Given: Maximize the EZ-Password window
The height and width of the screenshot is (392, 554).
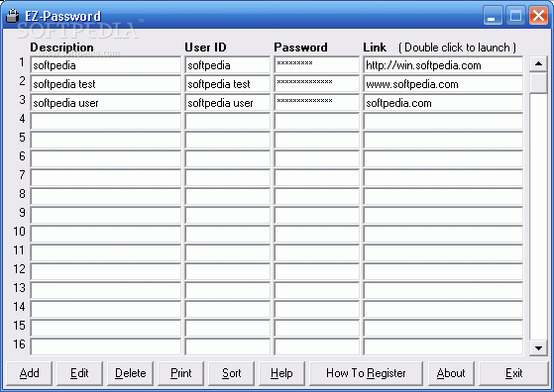Looking at the screenshot, I should [x=515, y=15].
